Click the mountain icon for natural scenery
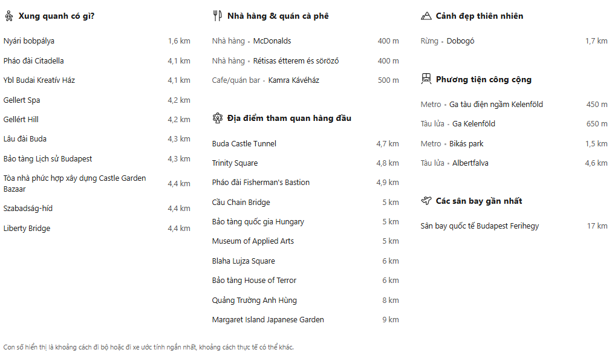 click(426, 16)
